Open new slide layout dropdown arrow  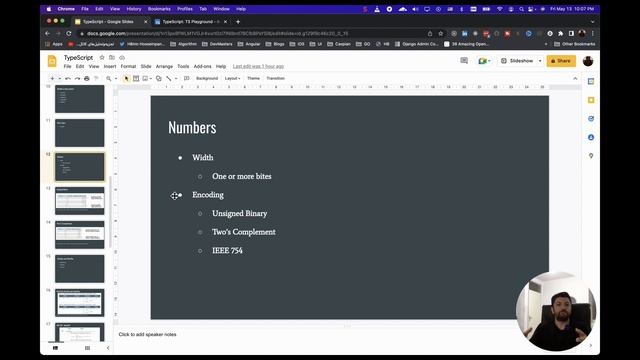tap(60, 78)
